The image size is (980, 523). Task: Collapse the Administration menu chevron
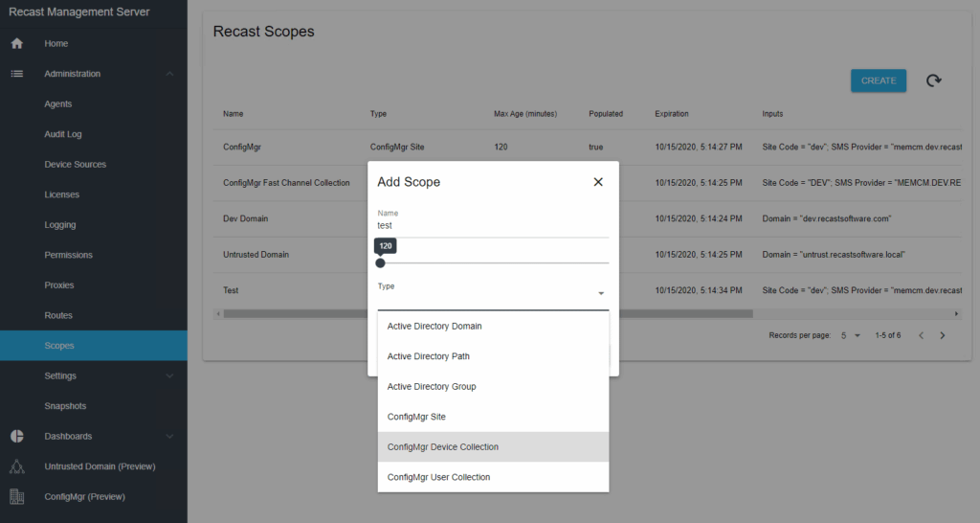169,74
